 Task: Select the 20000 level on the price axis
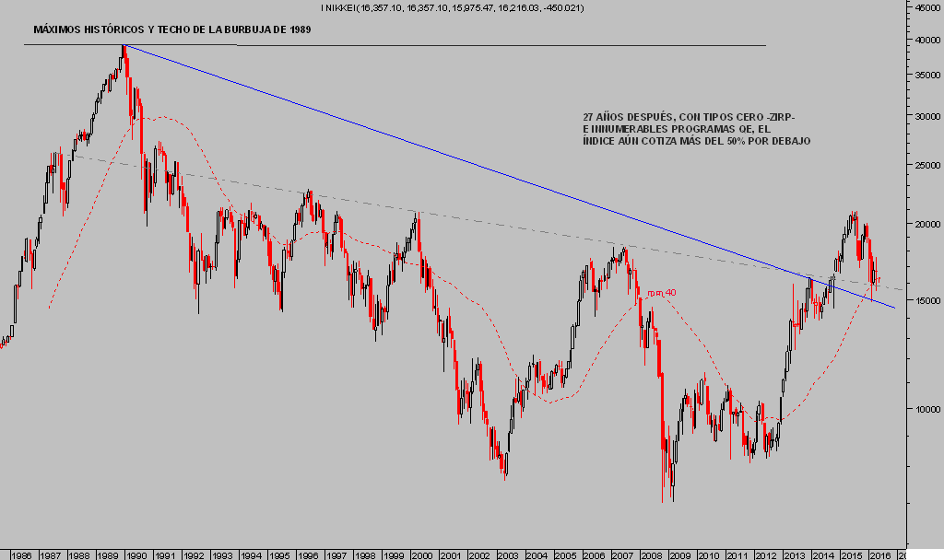click(x=926, y=224)
